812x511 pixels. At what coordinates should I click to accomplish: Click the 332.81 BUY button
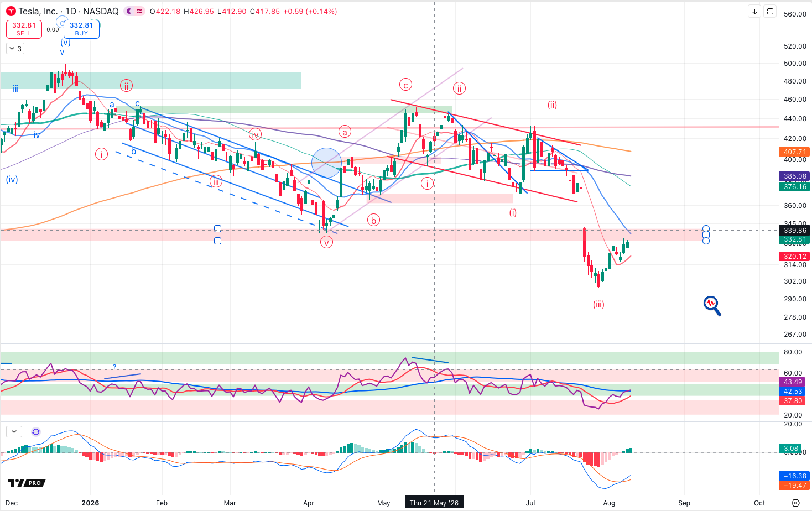(81, 29)
